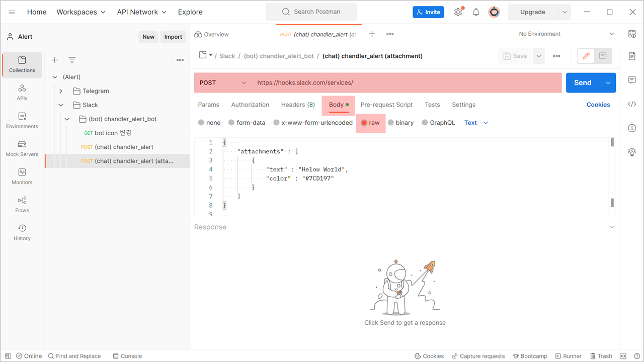
Task: Switch to comment mode icon
Action: [603, 56]
